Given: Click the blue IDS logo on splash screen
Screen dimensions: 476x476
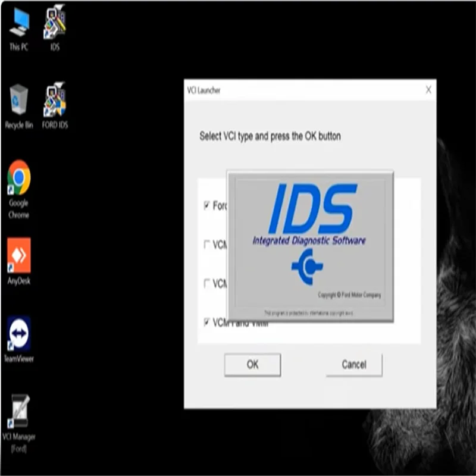Looking at the screenshot, I should [312, 208].
